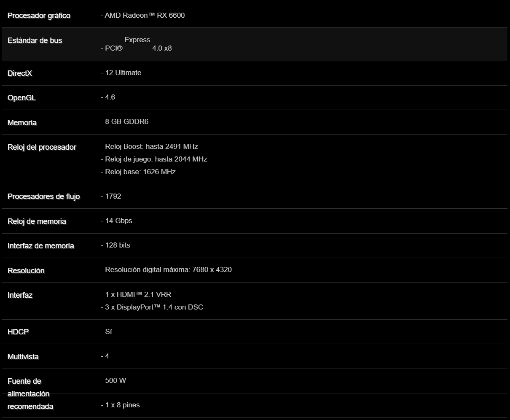Click the 'Interfaz de memoria' label
Viewport: 510px width, 420px height.
pos(40,246)
